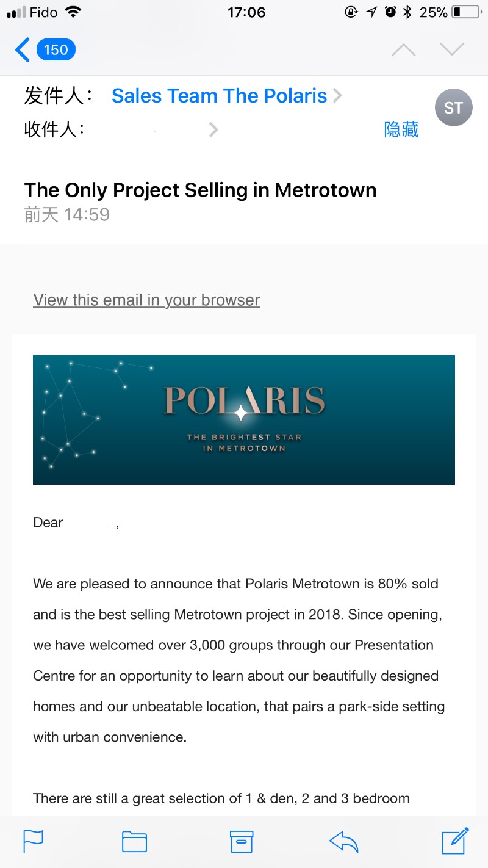Tap the back arrow to the inbox

pyautogui.click(x=22, y=49)
